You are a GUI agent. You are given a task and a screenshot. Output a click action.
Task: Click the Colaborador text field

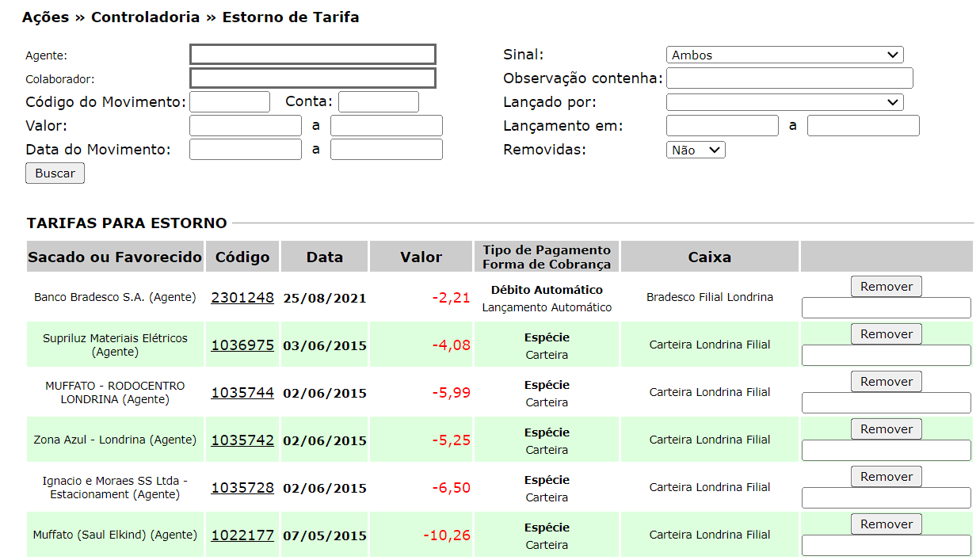312,78
